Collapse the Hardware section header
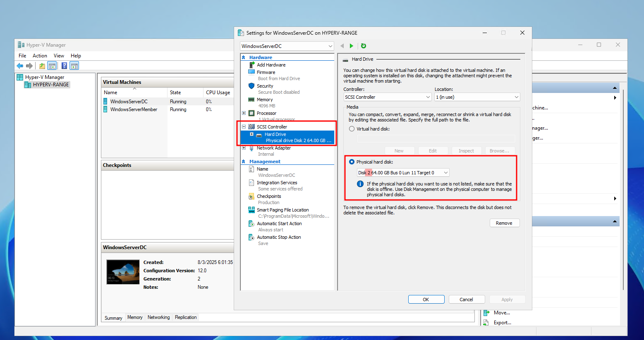644x340 pixels. (244, 57)
